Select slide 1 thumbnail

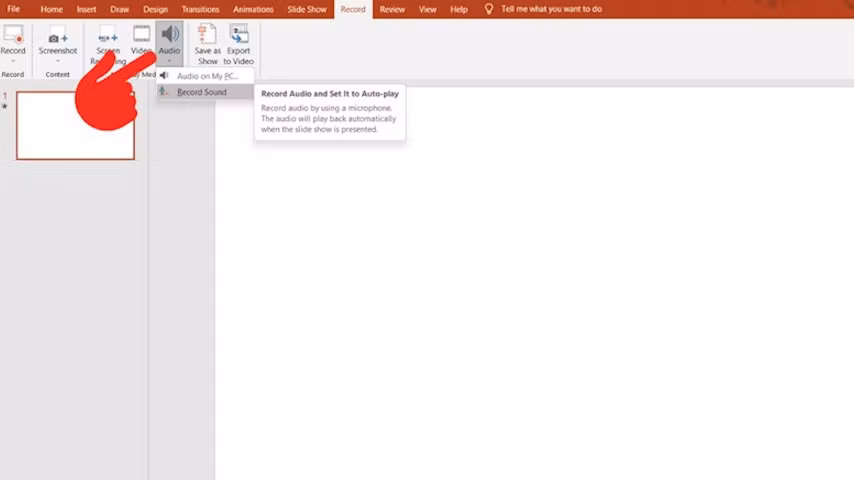click(x=75, y=125)
